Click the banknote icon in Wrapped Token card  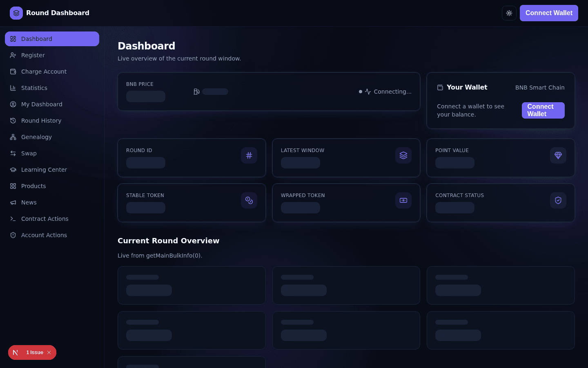[x=403, y=200]
